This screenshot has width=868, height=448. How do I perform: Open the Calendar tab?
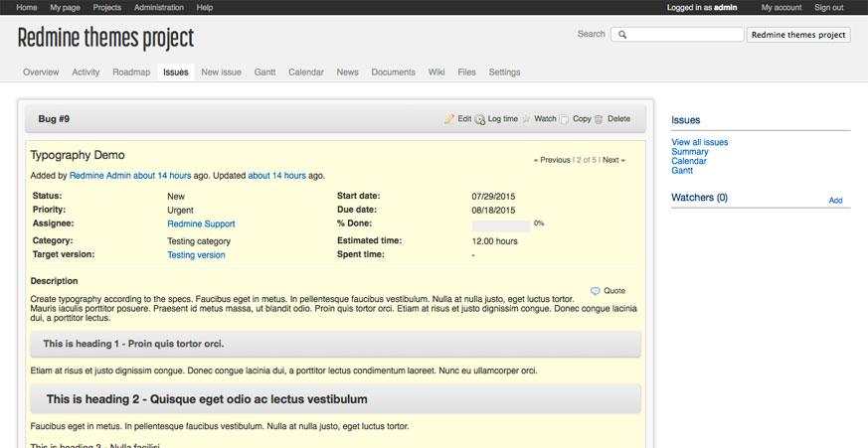coord(306,72)
